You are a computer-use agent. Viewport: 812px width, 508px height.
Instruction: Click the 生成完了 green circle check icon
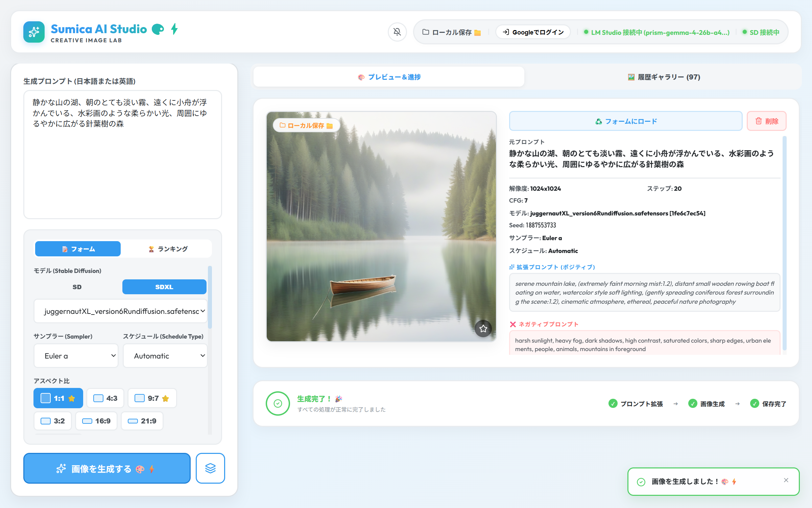tap(278, 403)
